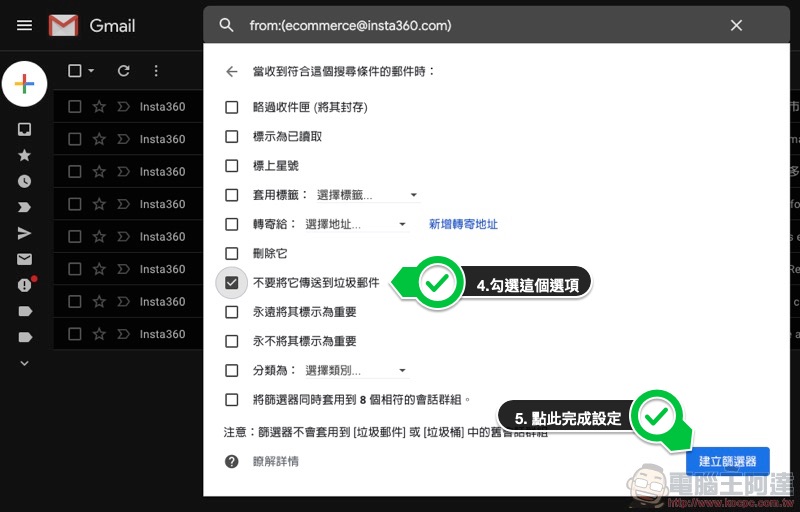800x512 pixels.
Task: Clear search with the X icon
Action: [x=736, y=25]
